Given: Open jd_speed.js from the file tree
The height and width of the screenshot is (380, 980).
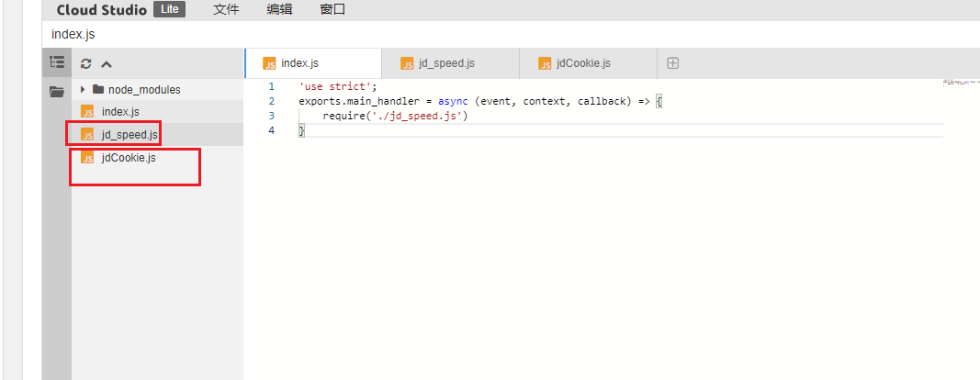Looking at the screenshot, I should coord(130,134).
